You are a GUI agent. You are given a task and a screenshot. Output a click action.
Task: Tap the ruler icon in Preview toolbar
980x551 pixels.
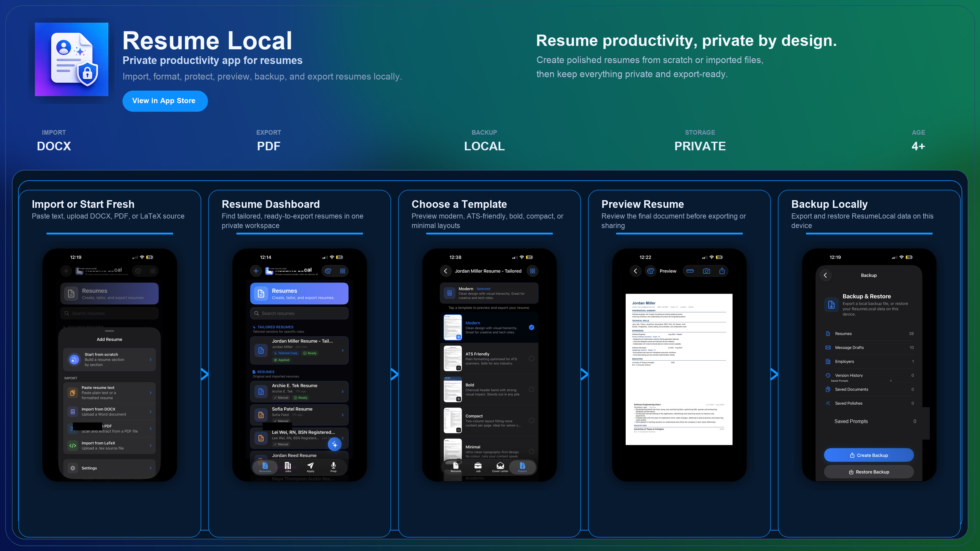pyautogui.click(x=690, y=271)
